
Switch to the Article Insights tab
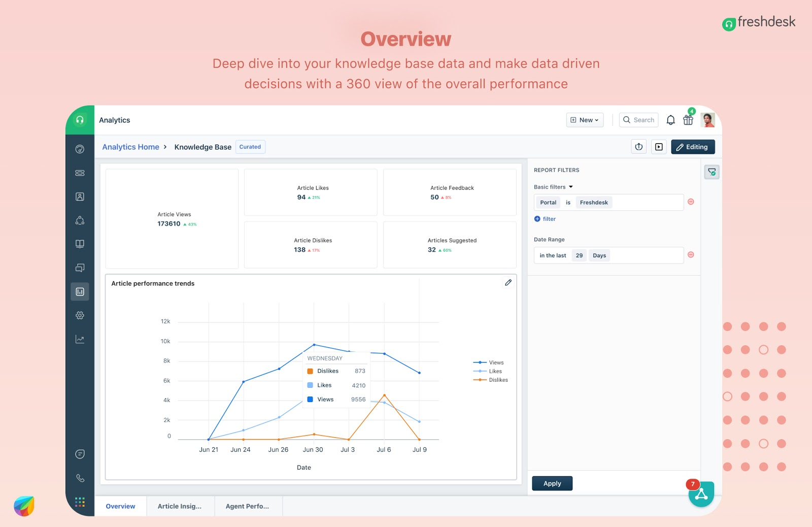[x=180, y=506]
